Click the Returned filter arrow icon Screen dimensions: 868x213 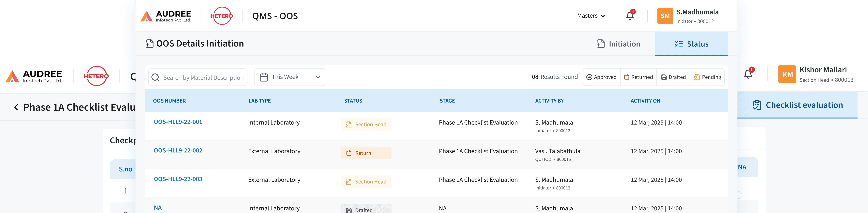(x=627, y=77)
